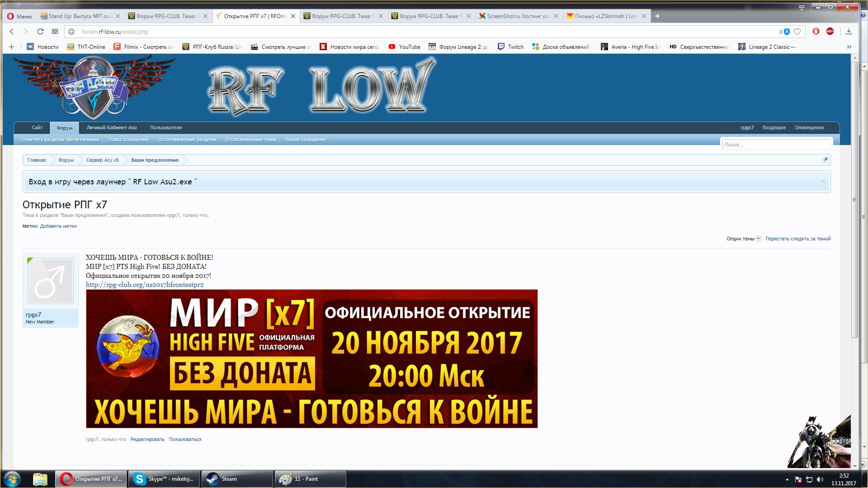Image resolution: width=868 pixels, height=488 pixels.
Task: Click the forum search field Поиск
Action: (x=776, y=145)
